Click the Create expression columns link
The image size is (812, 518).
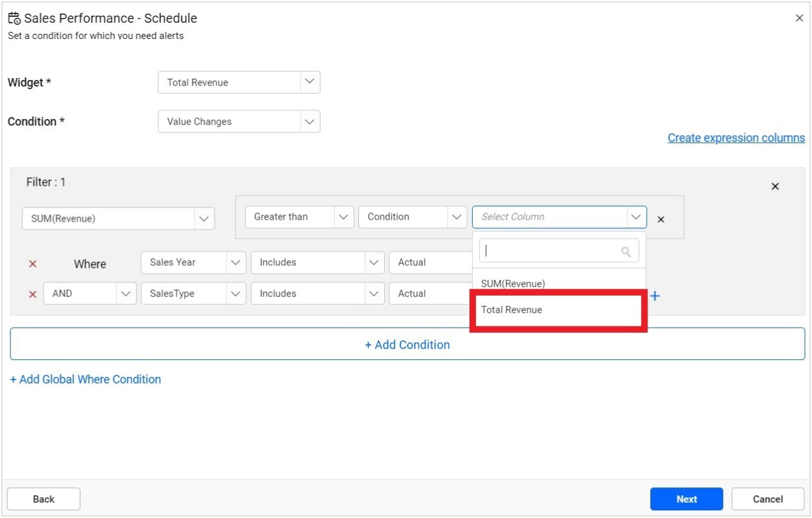(x=735, y=137)
